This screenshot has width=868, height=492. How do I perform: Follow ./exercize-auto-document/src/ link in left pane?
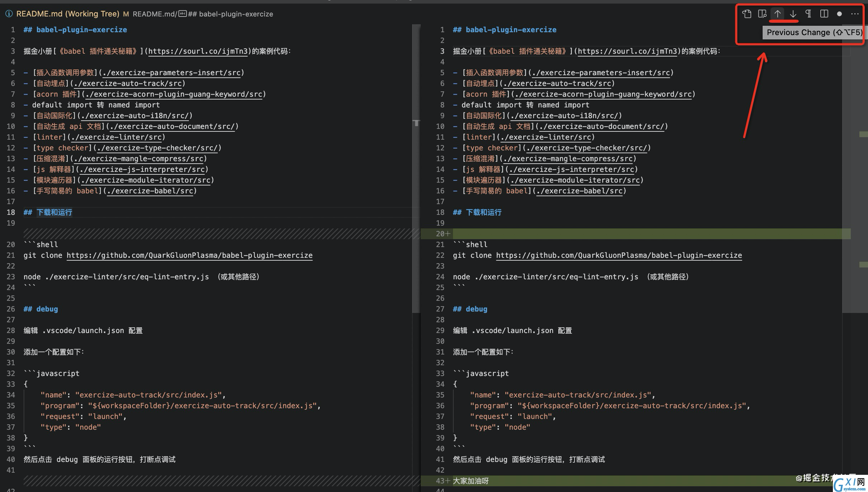172,126
